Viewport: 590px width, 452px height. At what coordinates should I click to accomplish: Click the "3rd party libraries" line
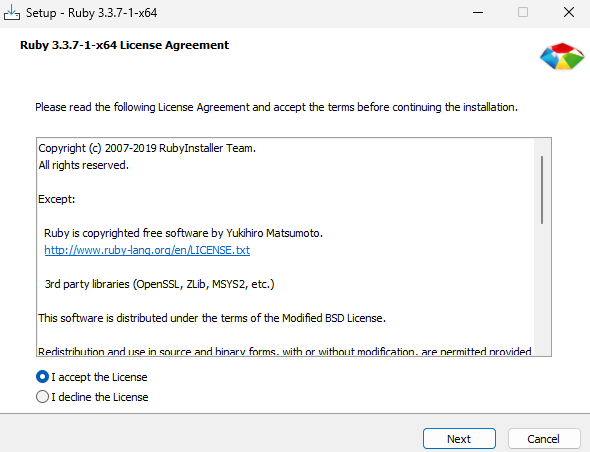(x=160, y=284)
